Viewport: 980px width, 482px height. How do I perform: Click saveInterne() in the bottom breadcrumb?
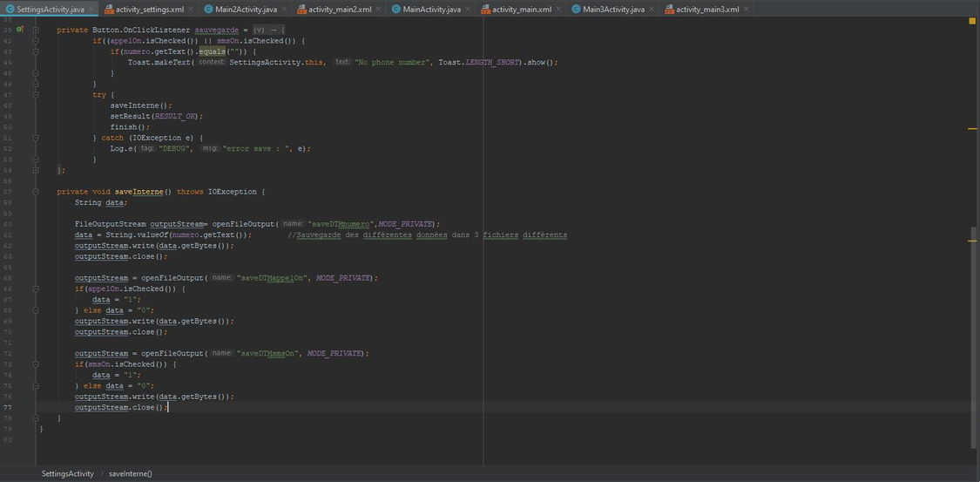130,473
